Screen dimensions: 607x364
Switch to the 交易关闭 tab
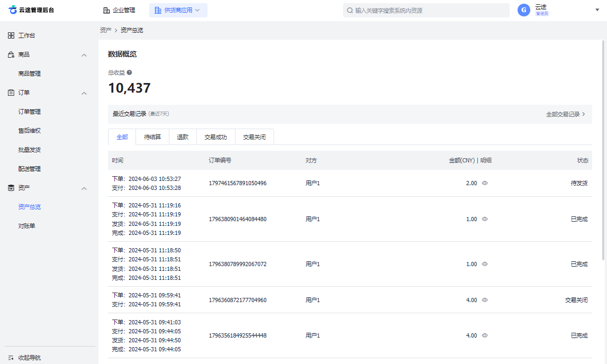(x=255, y=137)
